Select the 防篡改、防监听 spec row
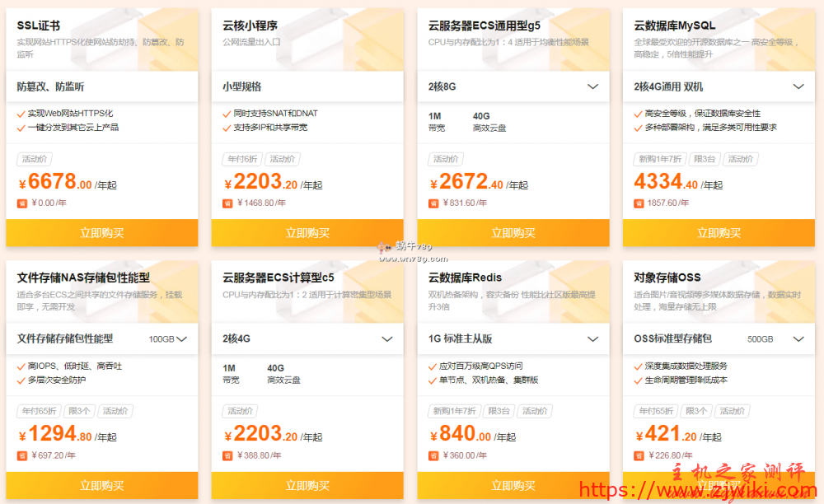 pyautogui.click(x=102, y=86)
